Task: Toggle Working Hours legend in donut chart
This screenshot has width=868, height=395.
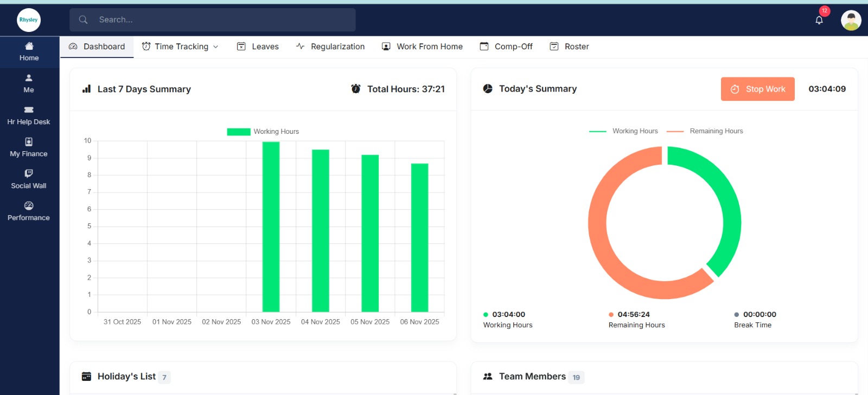Action: pos(624,131)
